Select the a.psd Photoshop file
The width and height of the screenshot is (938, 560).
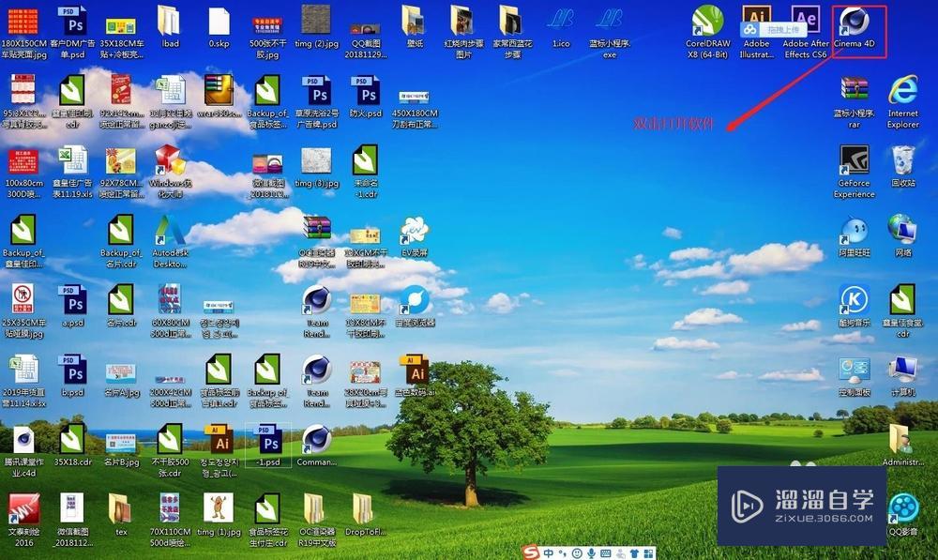click(72, 307)
